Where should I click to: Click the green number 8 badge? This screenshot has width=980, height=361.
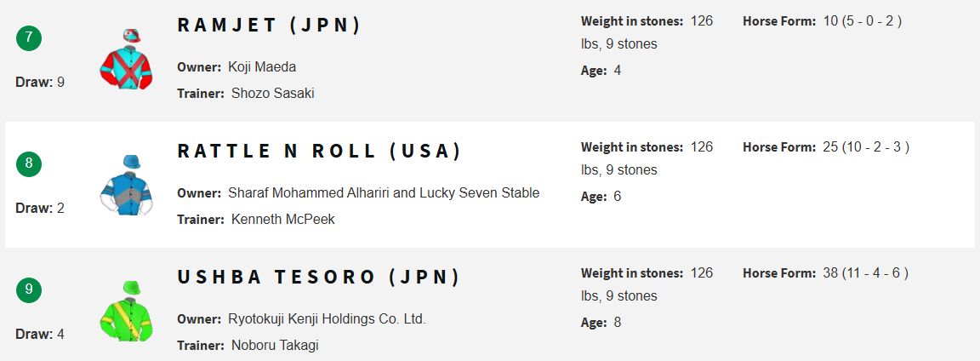tap(29, 164)
